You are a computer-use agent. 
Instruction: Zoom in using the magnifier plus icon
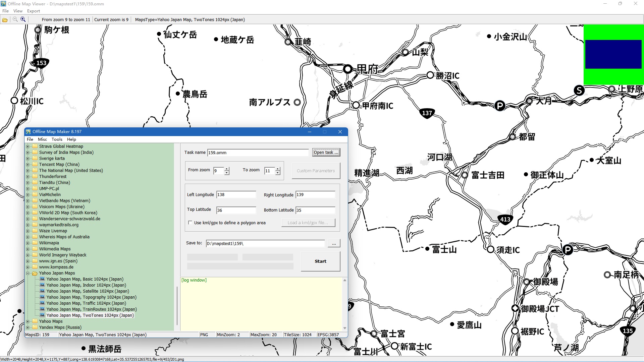(23, 19)
